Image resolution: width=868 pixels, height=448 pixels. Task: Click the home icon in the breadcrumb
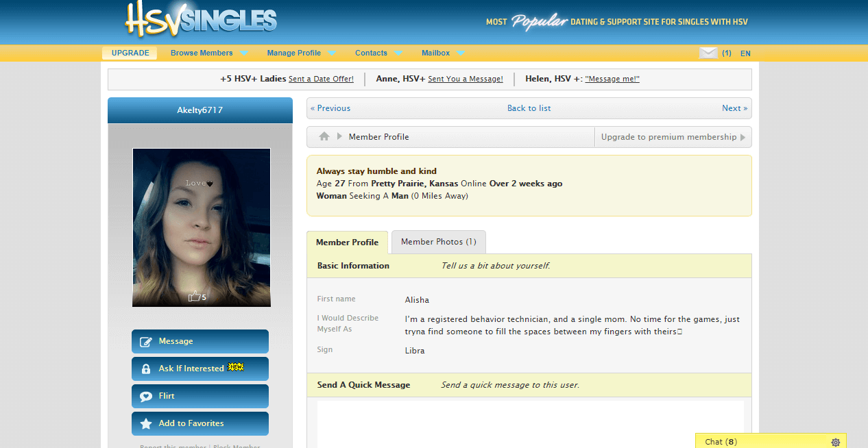324,137
